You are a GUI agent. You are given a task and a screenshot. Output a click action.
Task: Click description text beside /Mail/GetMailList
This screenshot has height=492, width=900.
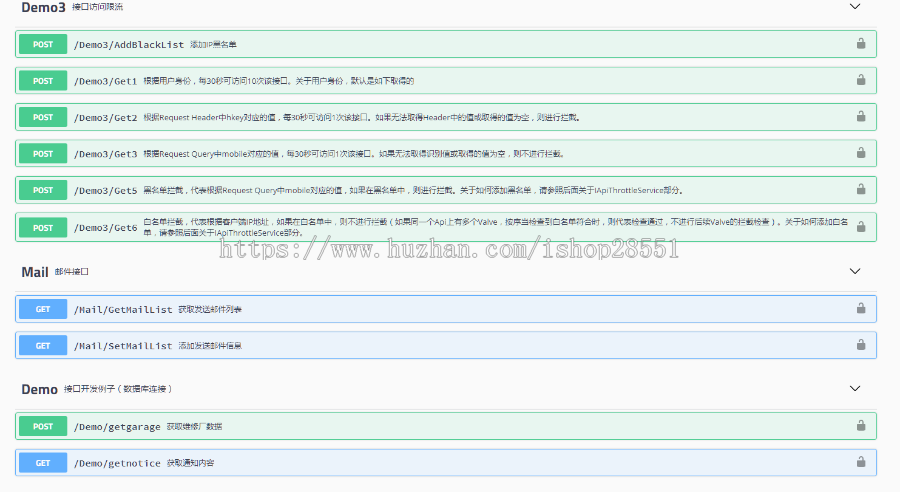tap(210, 309)
